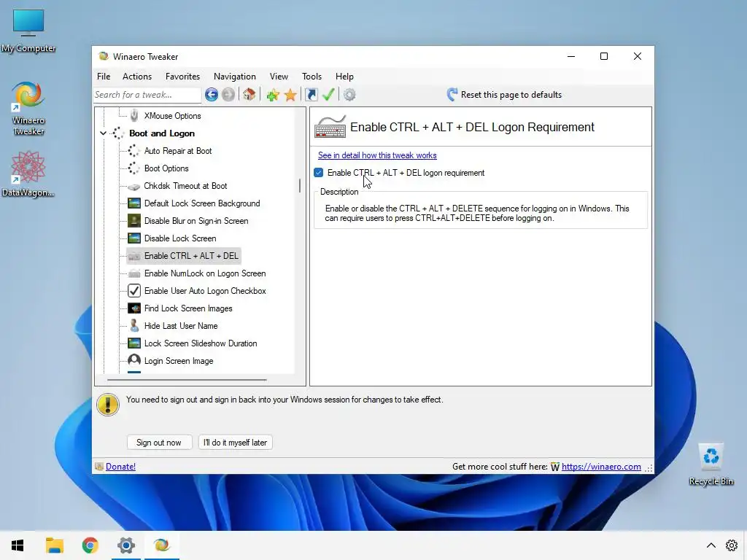
Task: Click the Enable NumLock keyboard icon
Action: 134,273
